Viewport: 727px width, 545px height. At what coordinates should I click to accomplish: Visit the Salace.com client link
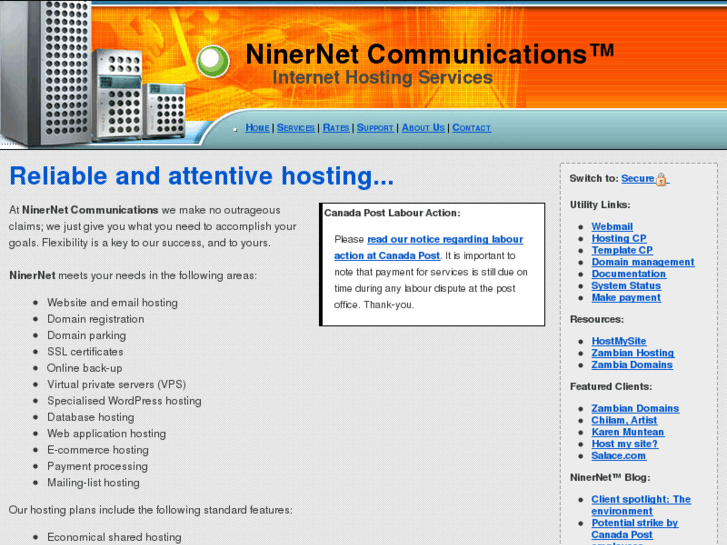[619, 455]
